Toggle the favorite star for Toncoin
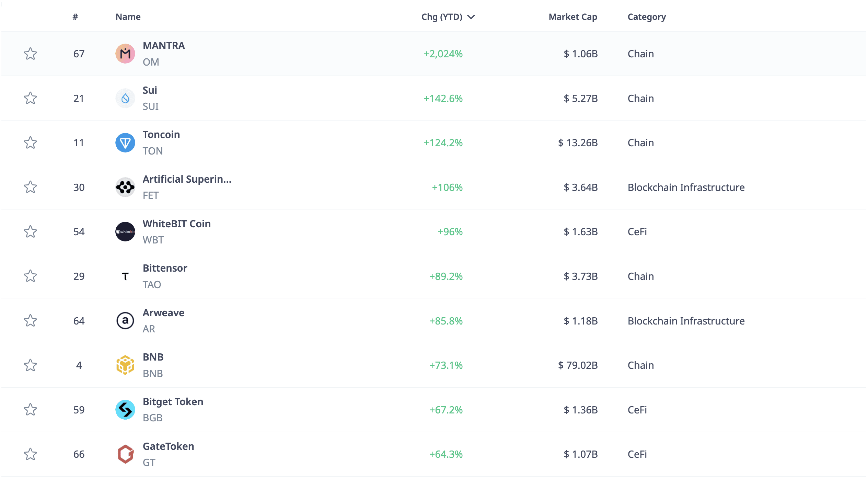 click(30, 143)
